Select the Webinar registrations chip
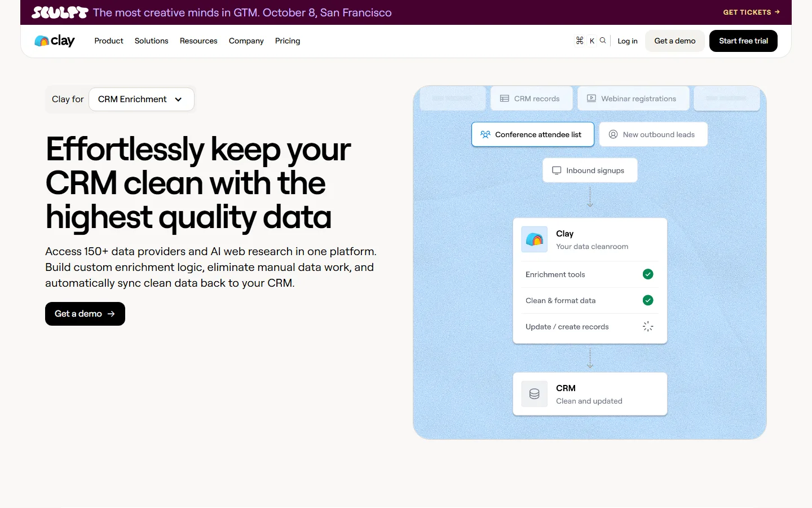 [x=633, y=98]
